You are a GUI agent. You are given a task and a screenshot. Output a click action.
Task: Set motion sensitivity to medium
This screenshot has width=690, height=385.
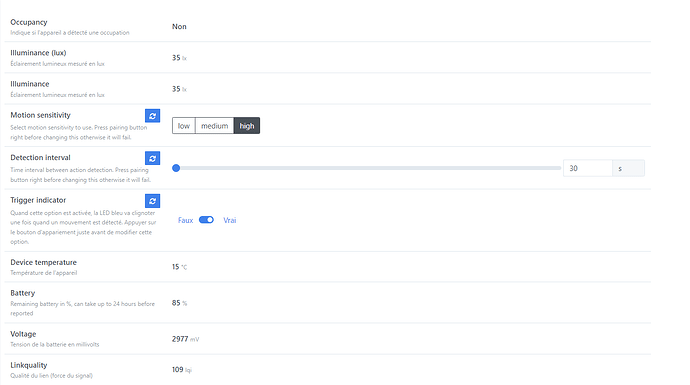tap(214, 126)
